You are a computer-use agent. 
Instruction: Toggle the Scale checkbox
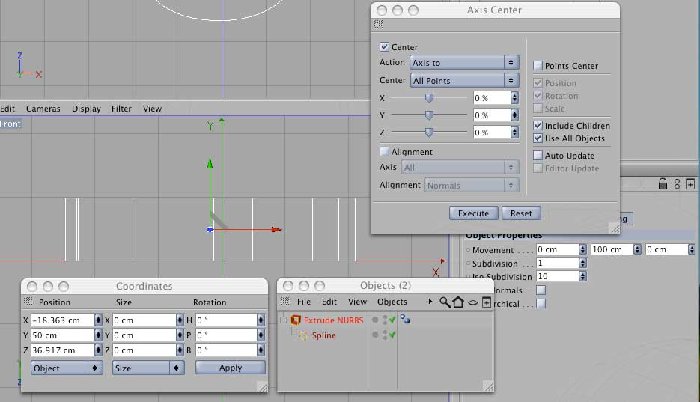point(538,109)
